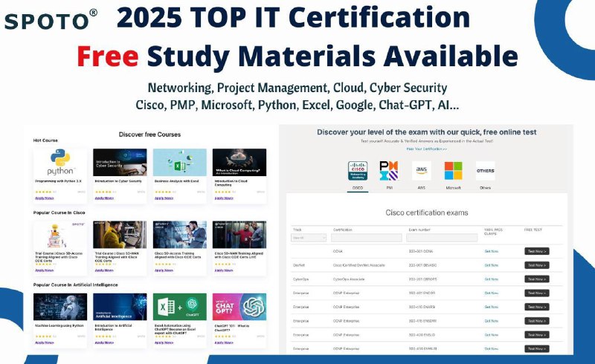595x364 pixels.
Task: Click Get Now for 300-415 ENSDWI row
Action: click(491, 321)
